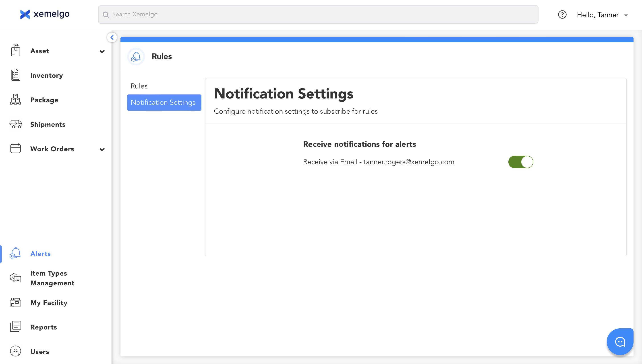Open Shipments via the truck icon
Image resolution: width=642 pixels, height=364 pixels.
click(x=16, y=124)
